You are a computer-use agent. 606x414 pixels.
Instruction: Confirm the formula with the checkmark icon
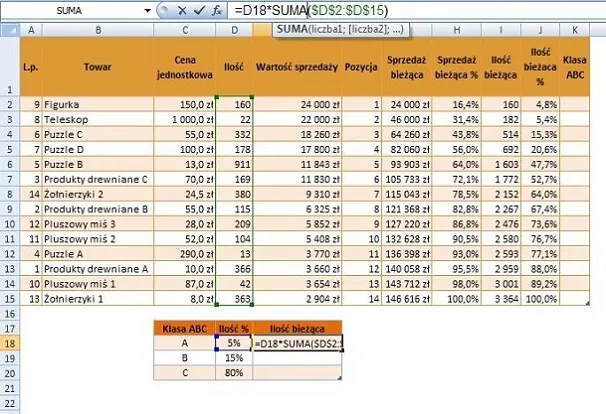[x=199, y=10]
